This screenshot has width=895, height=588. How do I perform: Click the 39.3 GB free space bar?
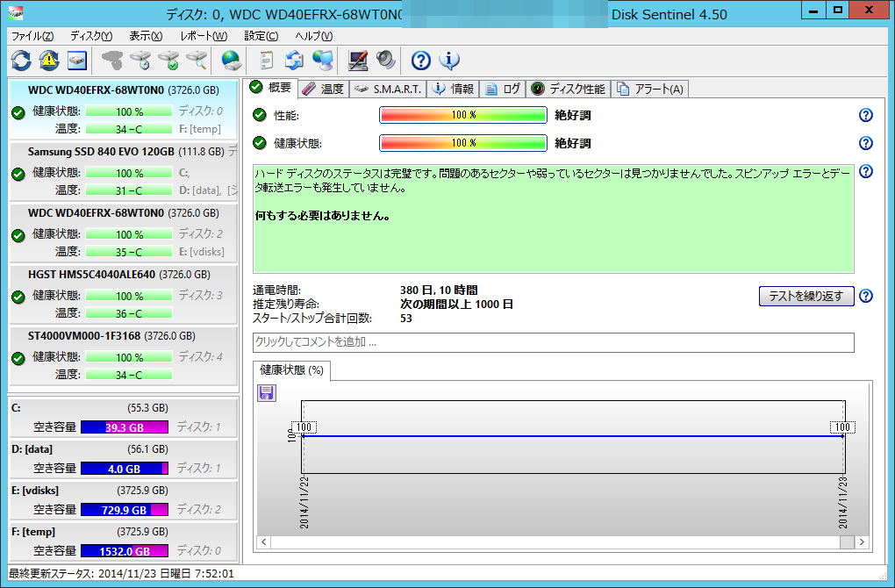click(125, 427)
